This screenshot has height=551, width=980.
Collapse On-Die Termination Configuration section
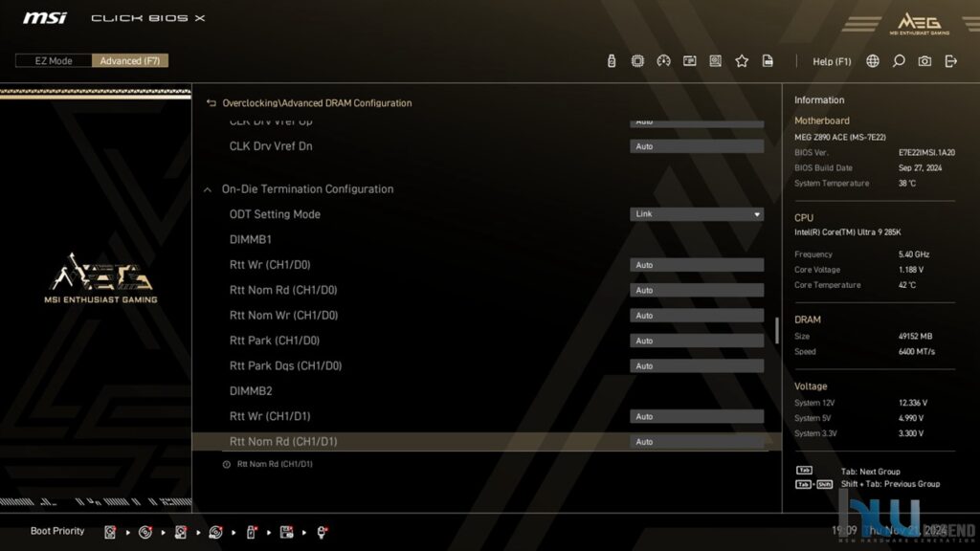click(208, 189)
